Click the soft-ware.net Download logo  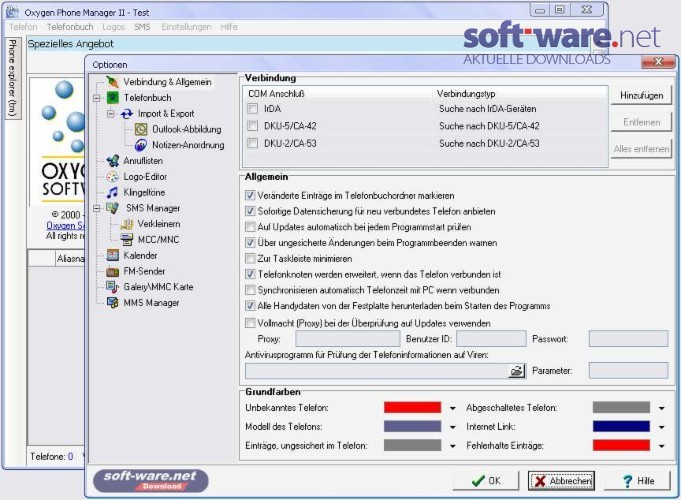(x=151, y=481)
